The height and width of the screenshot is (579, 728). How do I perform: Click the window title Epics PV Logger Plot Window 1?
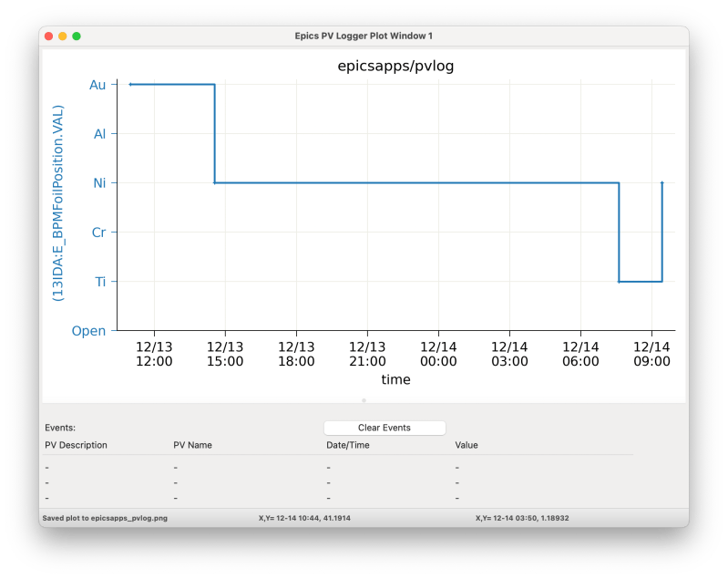point(364,36)
